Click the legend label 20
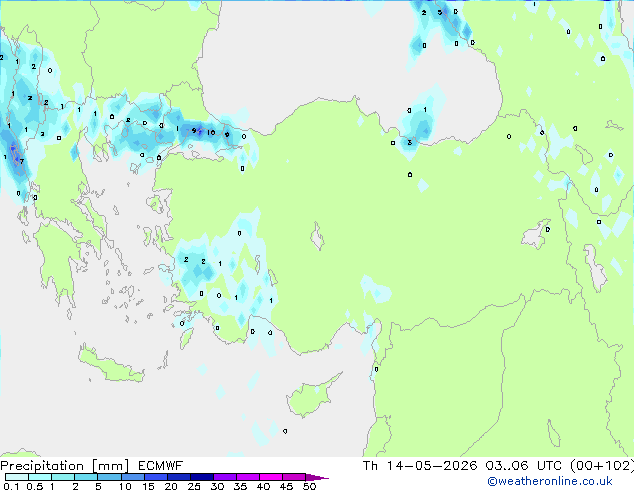634x490 pixels. [171, 486]
